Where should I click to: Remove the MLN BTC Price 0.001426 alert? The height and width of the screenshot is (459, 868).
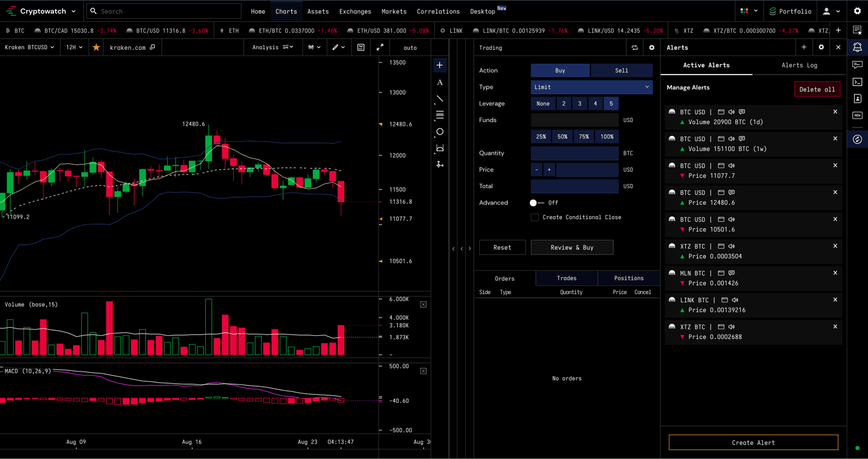835,273
